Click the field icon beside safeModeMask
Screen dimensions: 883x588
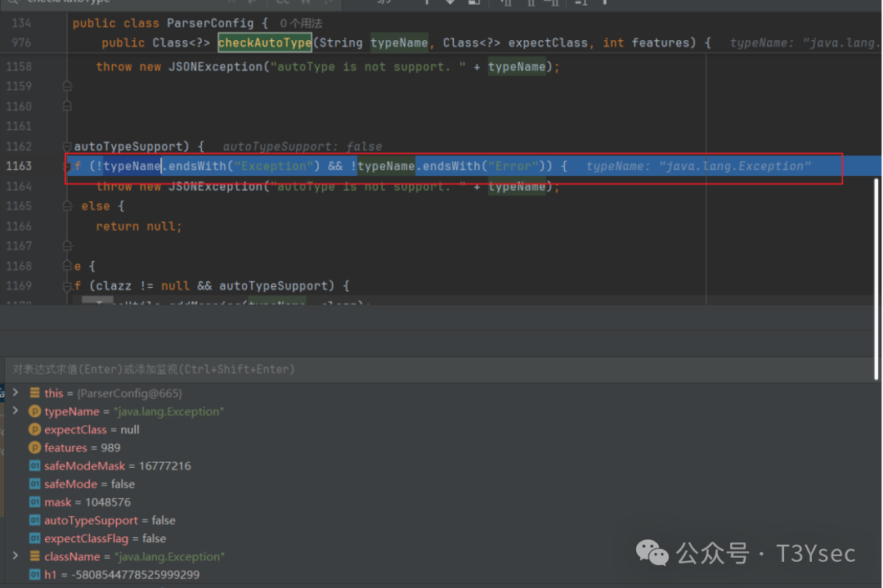click(x=34, y=466)
